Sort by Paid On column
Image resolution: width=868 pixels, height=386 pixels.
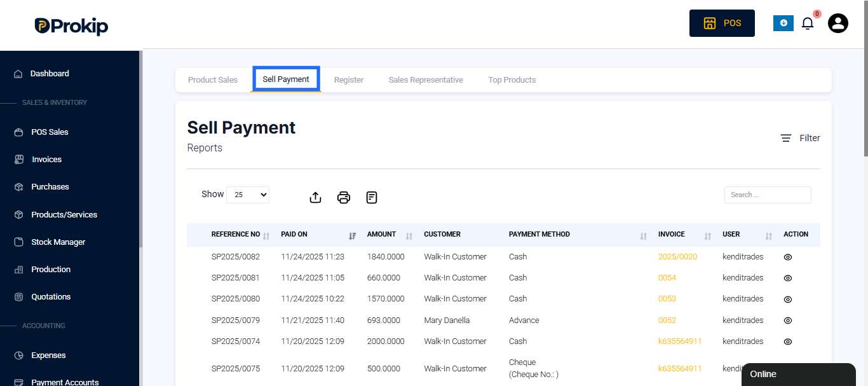point(318,235)
